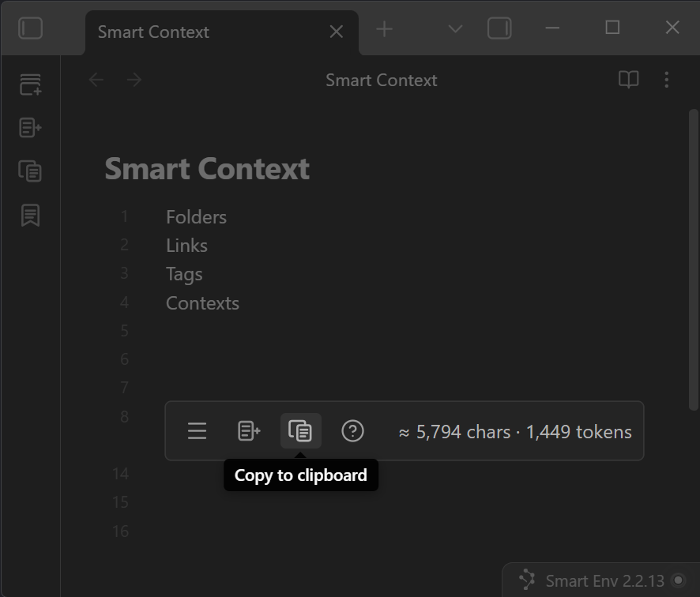Click the top ribbon icon with plus
The height and width of the screenshot is (597, 700).
[x=30, y=84]
